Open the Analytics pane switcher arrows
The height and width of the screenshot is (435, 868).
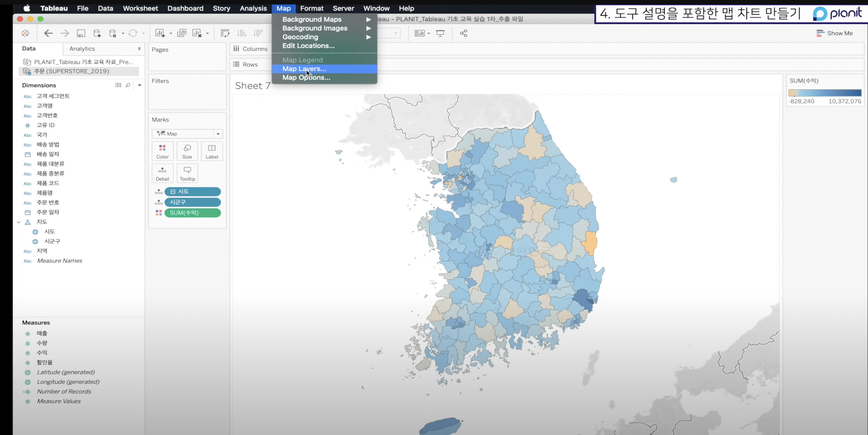point(139,49)
